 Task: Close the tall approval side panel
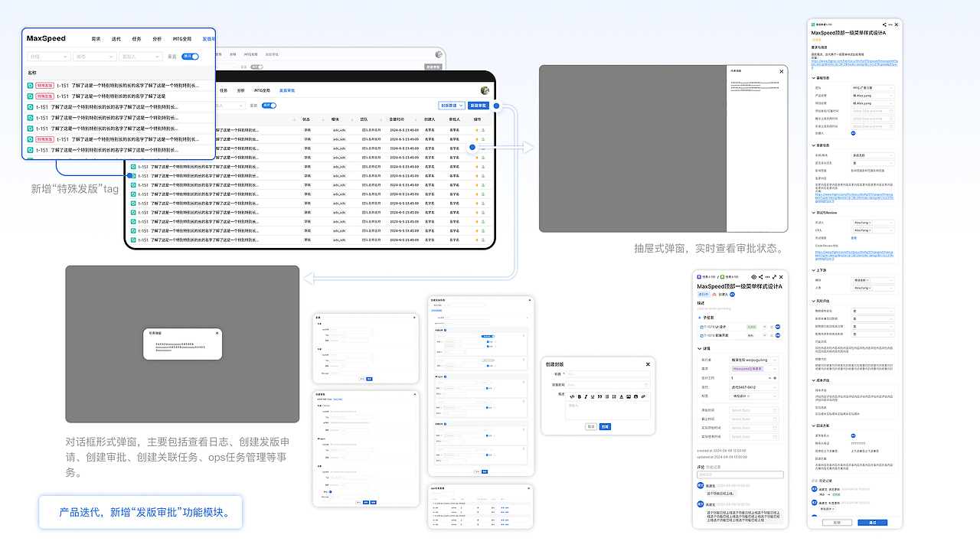pyautogui.click(x=897, y=24)
